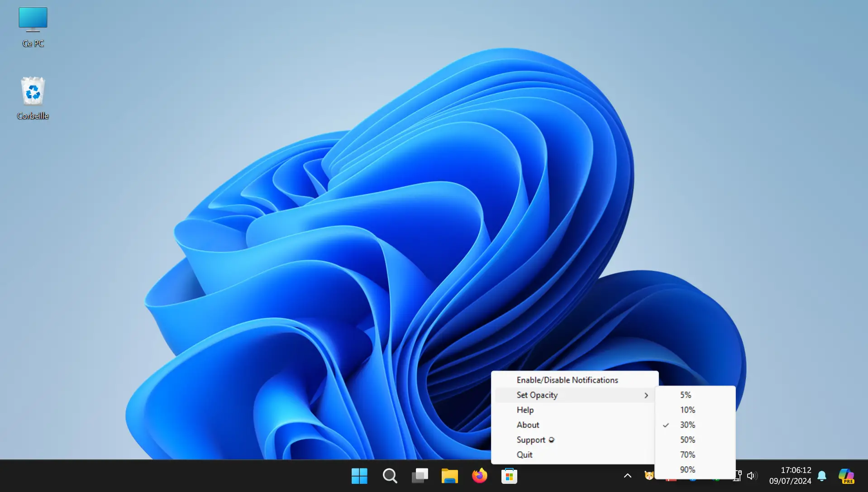
Task: Launch File Explorer from the taskbar
Action: 449,476
